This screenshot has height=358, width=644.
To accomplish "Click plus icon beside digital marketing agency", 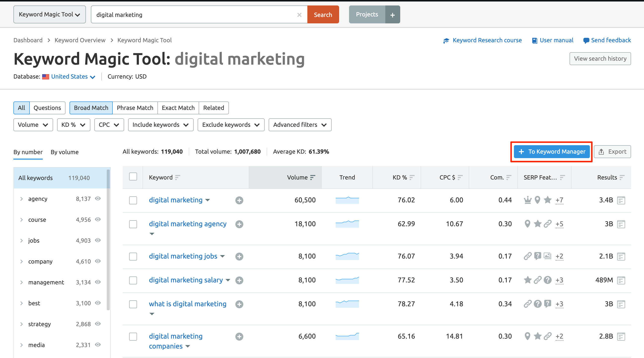I will (x=239, y=224).
